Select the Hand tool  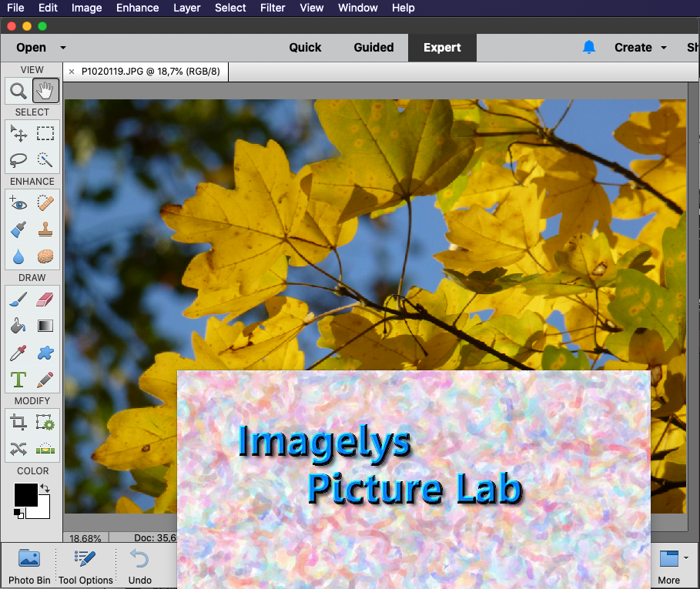[45, 91]
